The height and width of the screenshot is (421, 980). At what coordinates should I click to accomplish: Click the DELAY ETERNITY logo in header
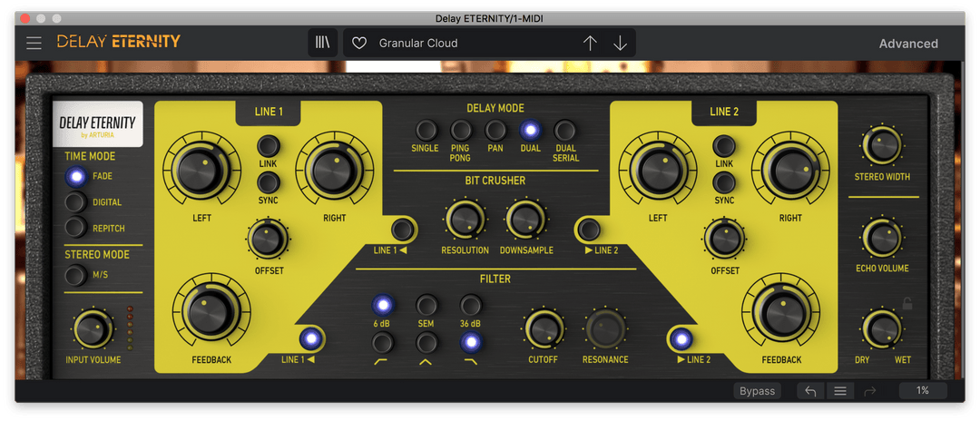pos(119,42)
